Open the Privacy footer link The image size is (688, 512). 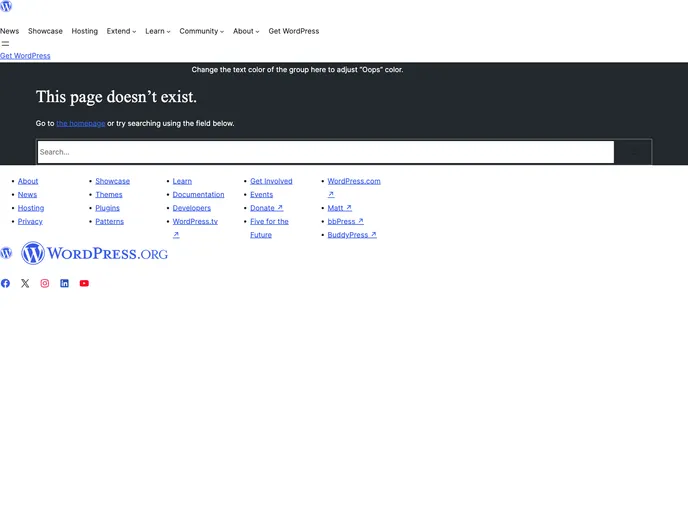[30, 222]
